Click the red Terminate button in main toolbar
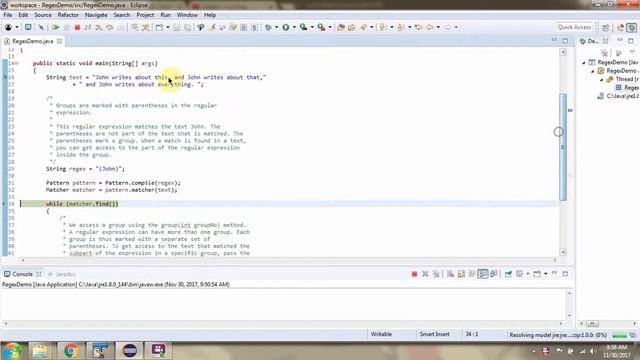The height and width of the screenshot is (360, 640). (x=77, y=27)
